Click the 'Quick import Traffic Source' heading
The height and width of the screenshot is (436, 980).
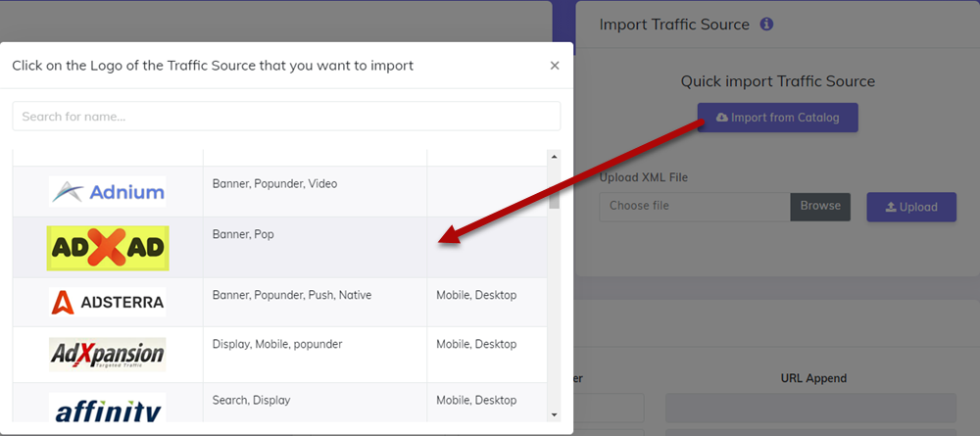(x=777, y=81)
